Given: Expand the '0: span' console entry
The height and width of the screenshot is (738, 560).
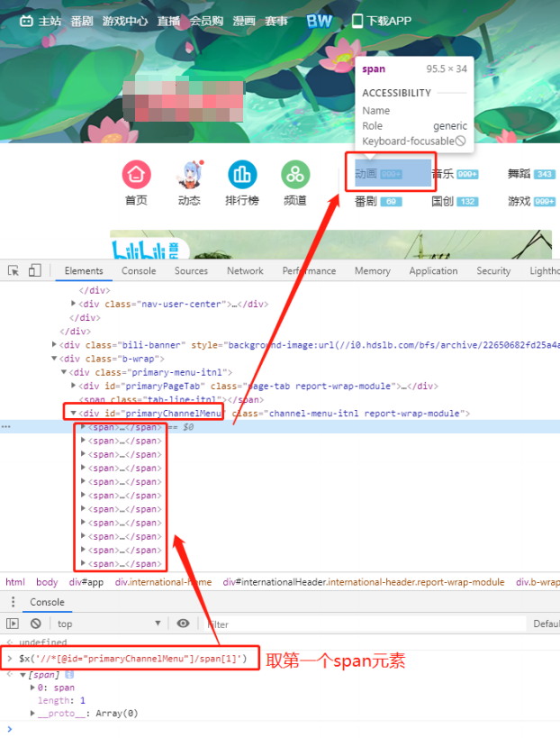Looking at the screenshot, I should point(32,688).
